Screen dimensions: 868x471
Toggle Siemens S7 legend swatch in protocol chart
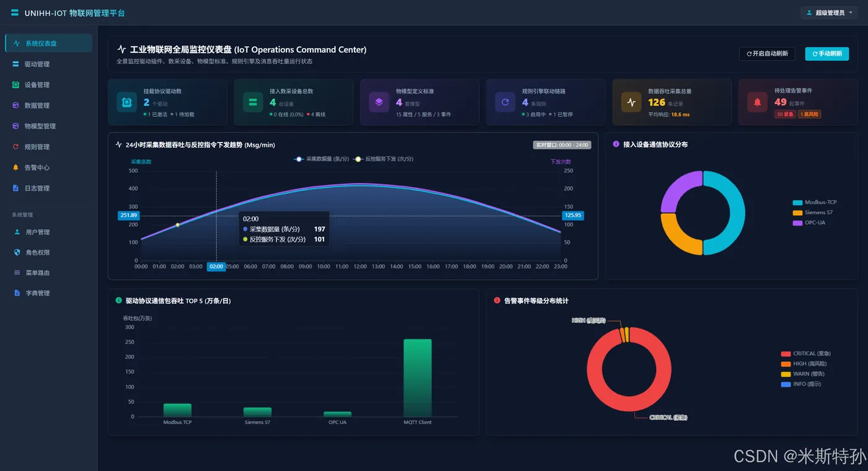click(x=797, y=213)
